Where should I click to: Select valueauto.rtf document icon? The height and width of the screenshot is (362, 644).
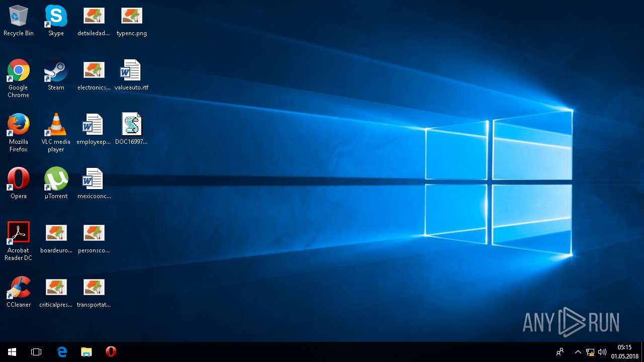[131, 75]
